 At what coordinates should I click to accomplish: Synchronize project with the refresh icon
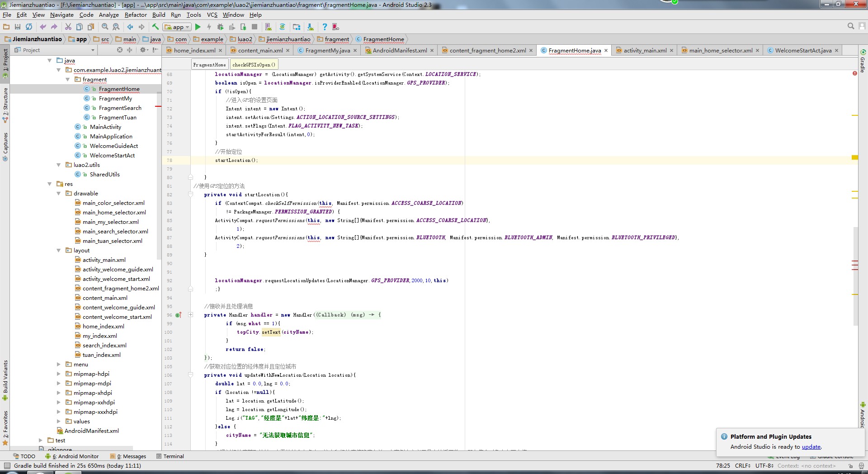[29, 27]
